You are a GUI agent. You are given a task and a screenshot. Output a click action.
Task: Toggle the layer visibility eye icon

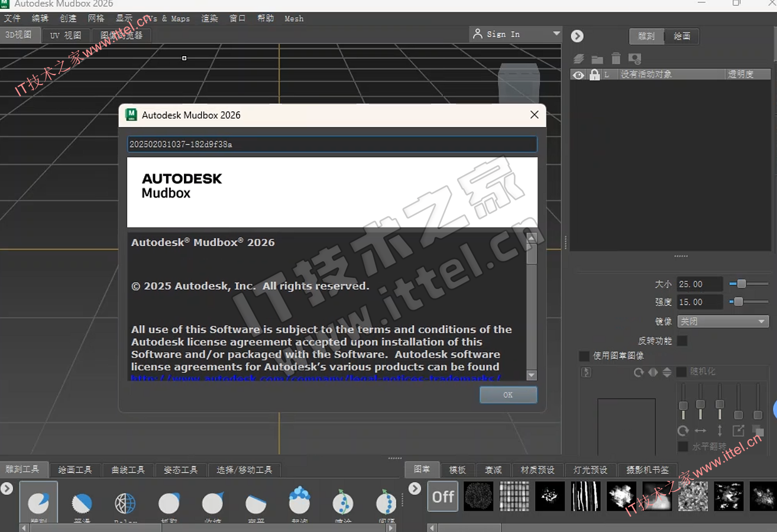(578, 75)
